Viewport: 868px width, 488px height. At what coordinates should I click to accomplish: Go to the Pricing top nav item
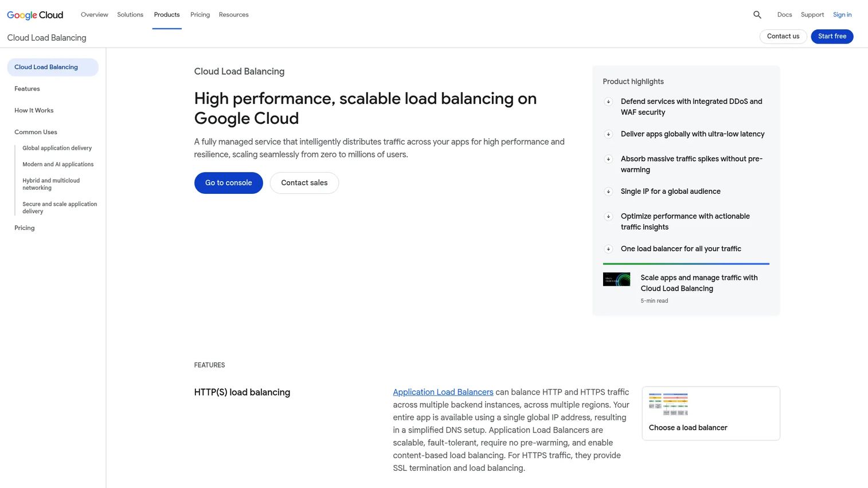(200, 15)
